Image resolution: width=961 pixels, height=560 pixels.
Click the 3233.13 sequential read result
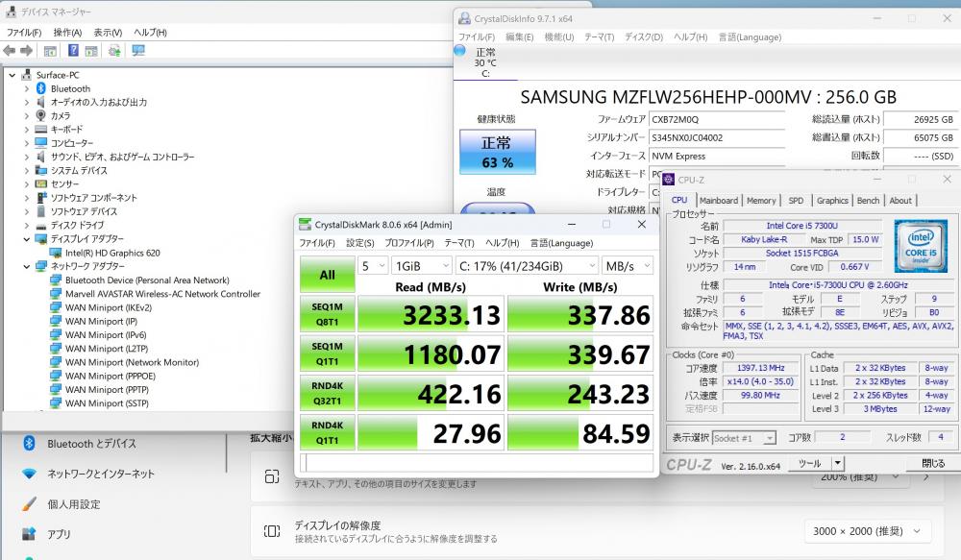431,314
